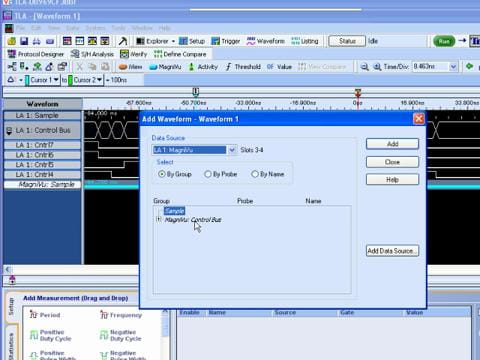Click the Time/Div value field
This screenshot has width=480, height=360.
coord(430,67)
